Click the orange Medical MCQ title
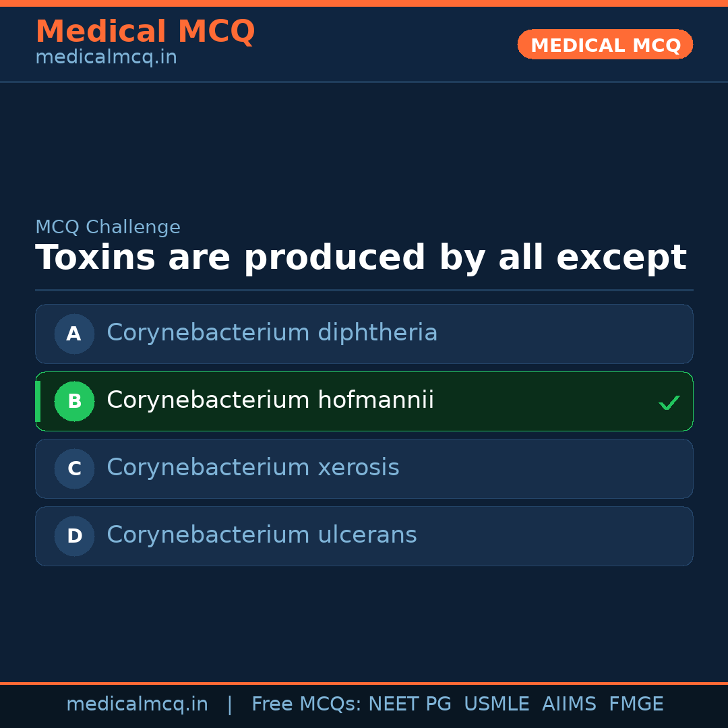Image resolution: width=728 pixels, height=728 pixels. pyautogui.click(x=145, y=32)
